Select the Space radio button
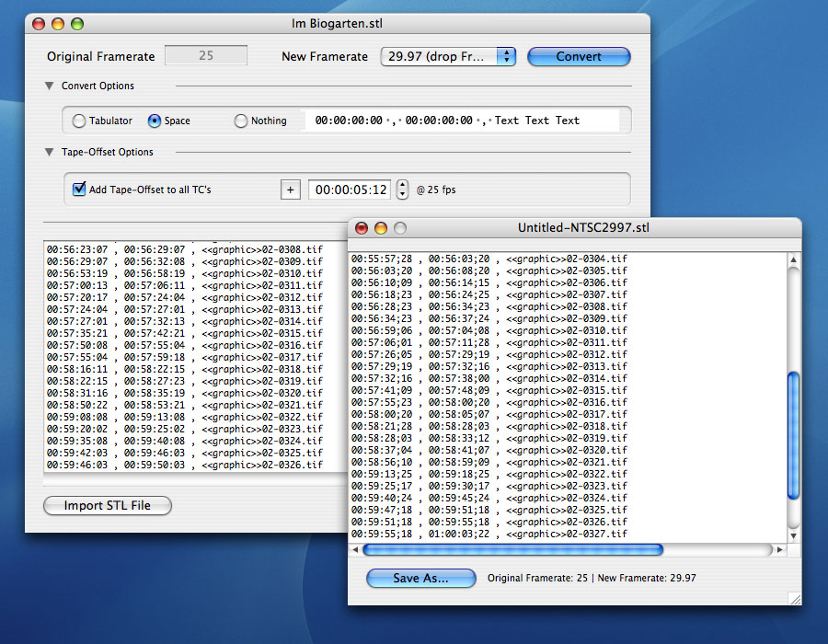 tap(155, 121)
